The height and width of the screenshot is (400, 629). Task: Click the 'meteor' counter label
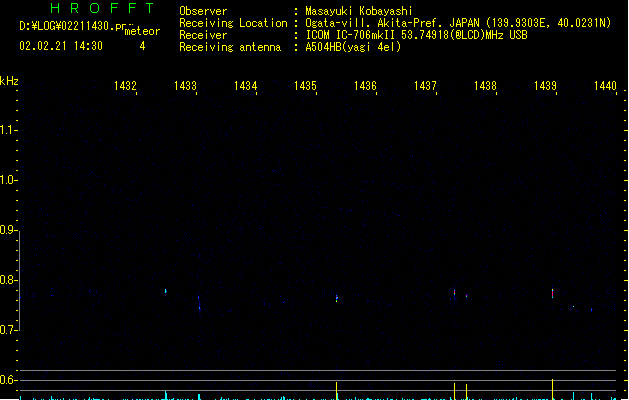[142, 31]
